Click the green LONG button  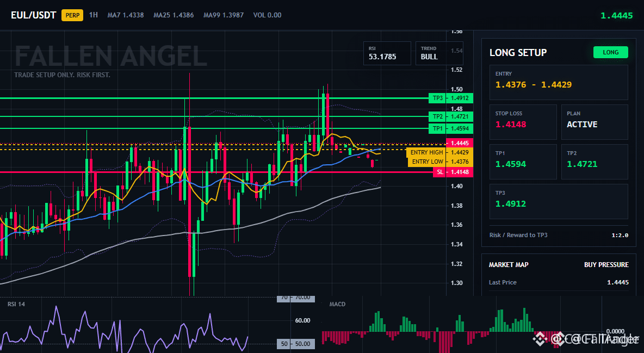(610, 52)
